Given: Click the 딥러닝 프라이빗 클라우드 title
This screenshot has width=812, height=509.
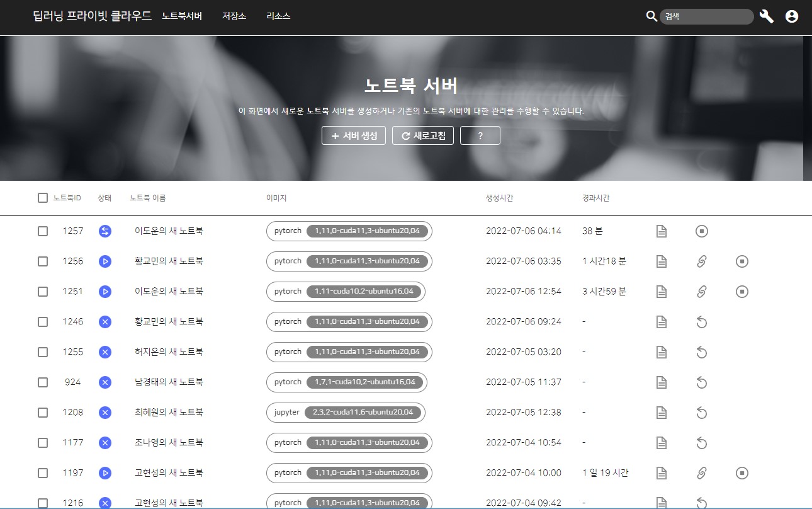Looking at the screenshot, I should (93, 16).
